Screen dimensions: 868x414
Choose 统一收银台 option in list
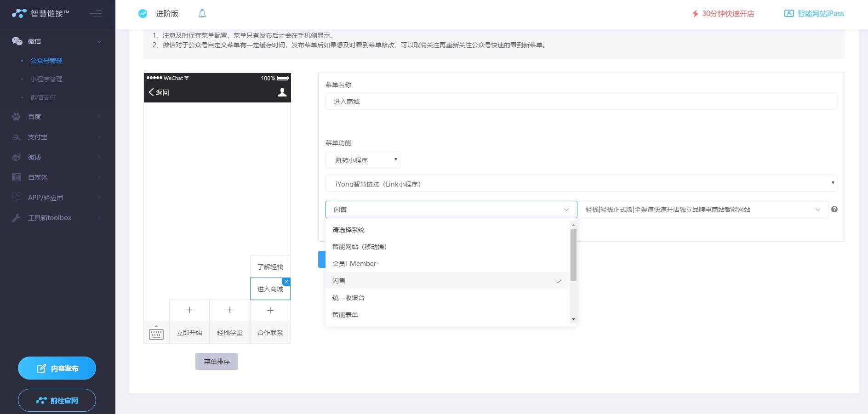348,298
